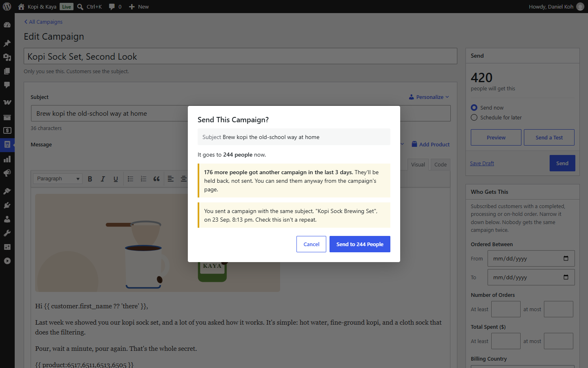Viewport: 588px width, 368px height.
Task: Open the Paragraph format dropdown
Action: [x=58, y=179]
